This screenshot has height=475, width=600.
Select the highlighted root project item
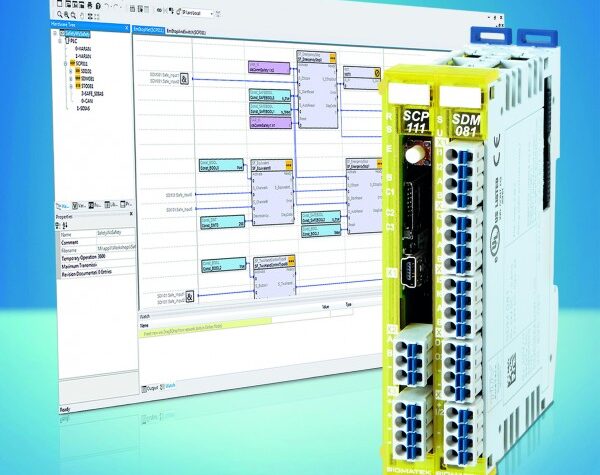click(x=78, y=34)
